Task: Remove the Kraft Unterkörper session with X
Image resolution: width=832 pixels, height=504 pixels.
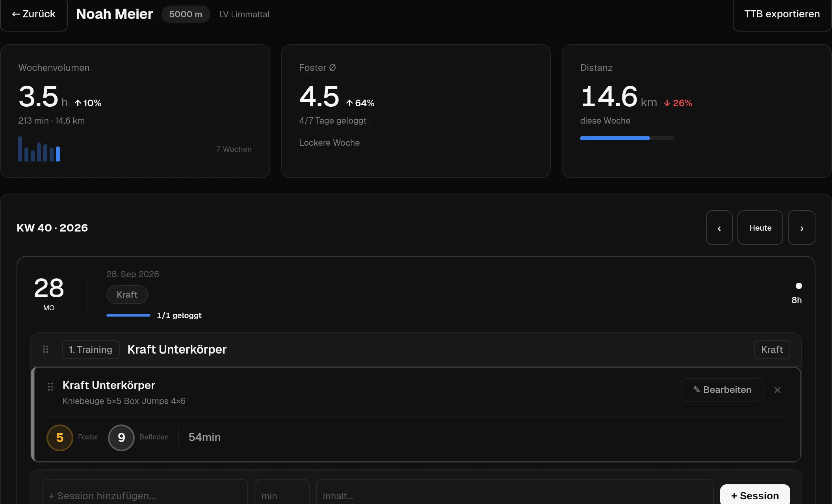Action: point(777,390)
